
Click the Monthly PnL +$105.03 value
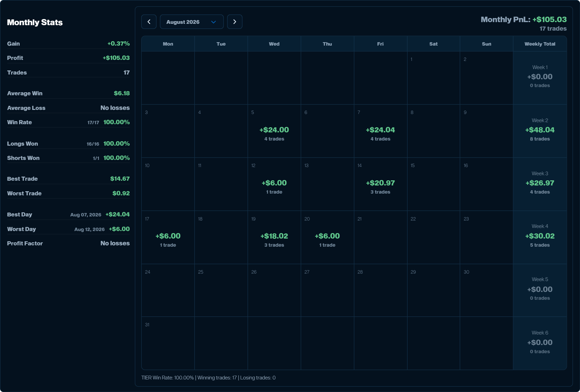coord(549,19)
